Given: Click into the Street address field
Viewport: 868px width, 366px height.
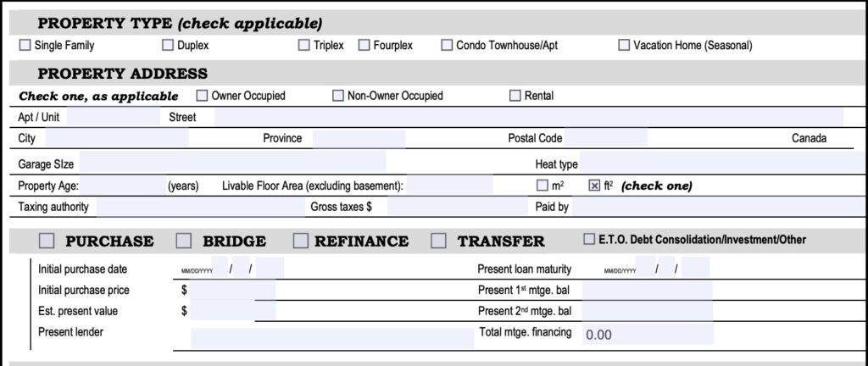Looking at the screenshot, I should click(526, 117).
